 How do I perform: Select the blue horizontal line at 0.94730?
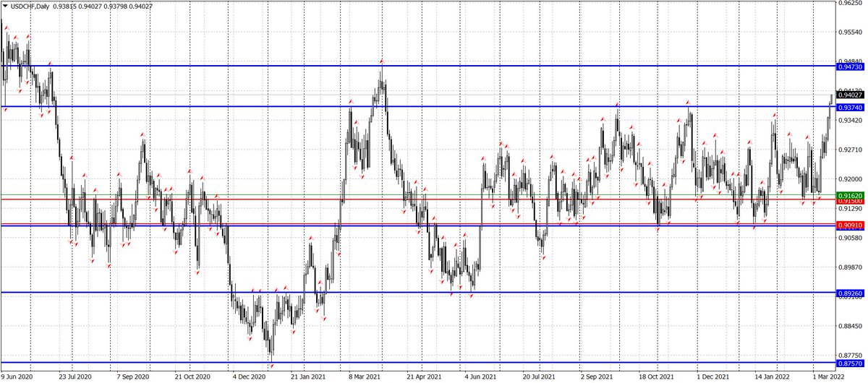[x=417, y=66]
